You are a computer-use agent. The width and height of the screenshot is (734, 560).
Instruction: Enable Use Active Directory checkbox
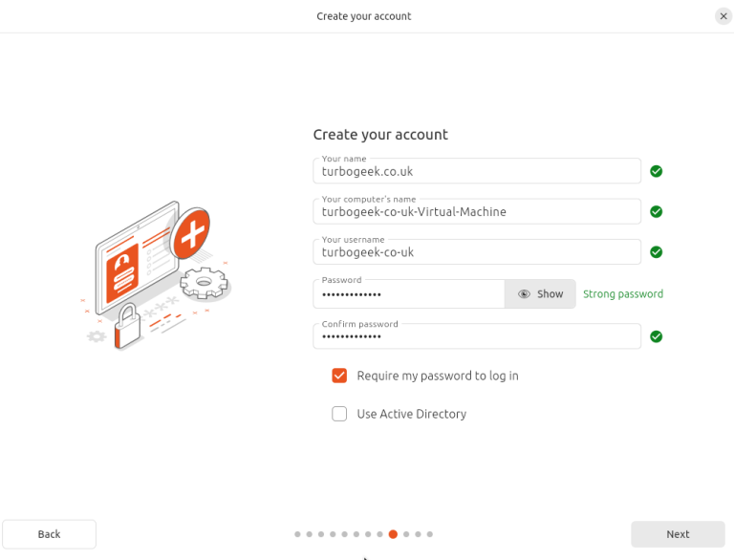[339, 414]
